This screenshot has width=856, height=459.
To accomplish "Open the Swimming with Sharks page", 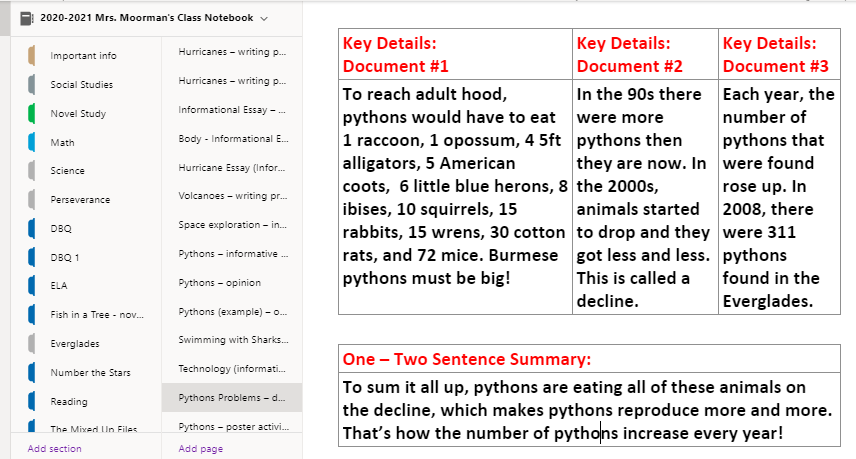I will pyautogui.click(x=232, y=340).
